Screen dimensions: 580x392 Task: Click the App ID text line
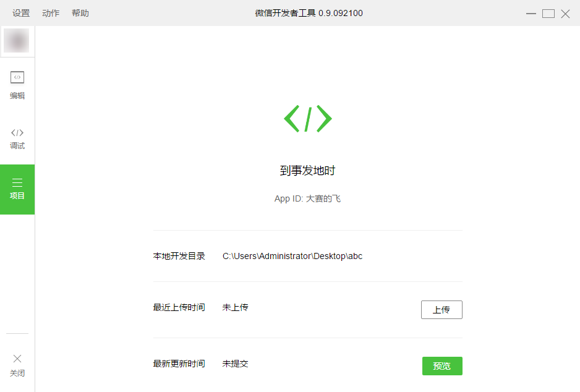click(x=307, y=199)
